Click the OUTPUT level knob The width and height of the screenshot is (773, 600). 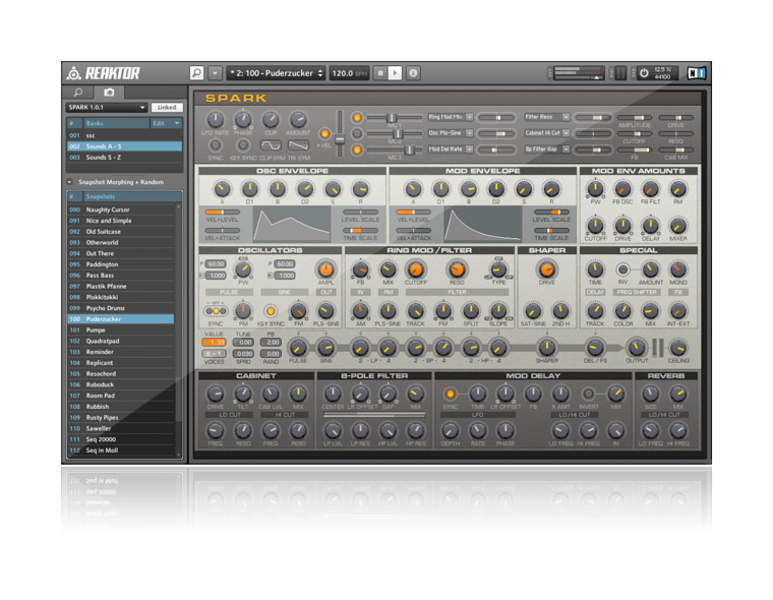coord(636,348)
